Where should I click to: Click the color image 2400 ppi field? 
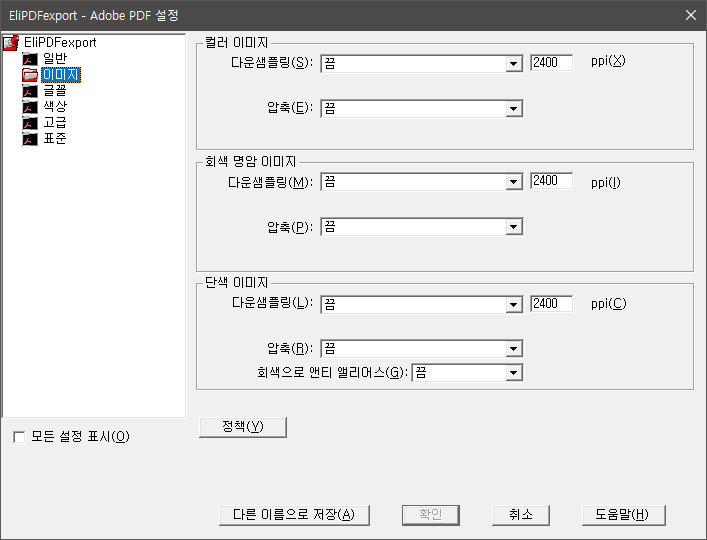click(551, 63)
